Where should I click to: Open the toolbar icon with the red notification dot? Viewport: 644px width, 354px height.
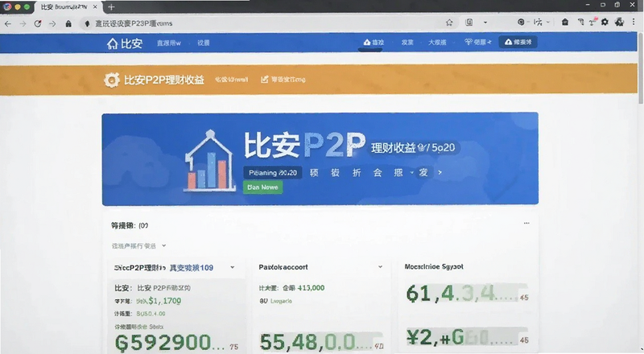tap(592, 22)
